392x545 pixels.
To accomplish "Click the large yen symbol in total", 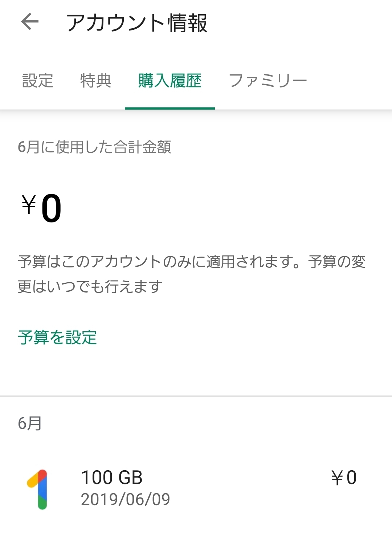I will 29,204.
